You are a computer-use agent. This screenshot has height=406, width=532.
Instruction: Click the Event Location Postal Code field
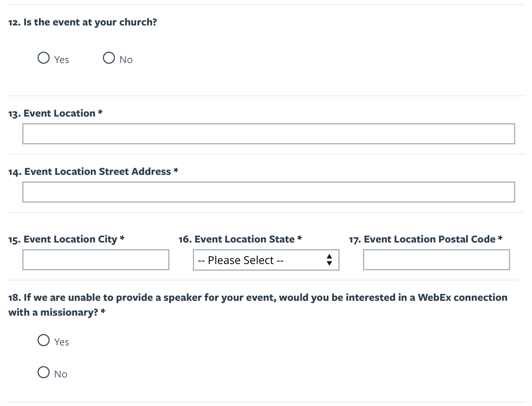click(436, 260)
